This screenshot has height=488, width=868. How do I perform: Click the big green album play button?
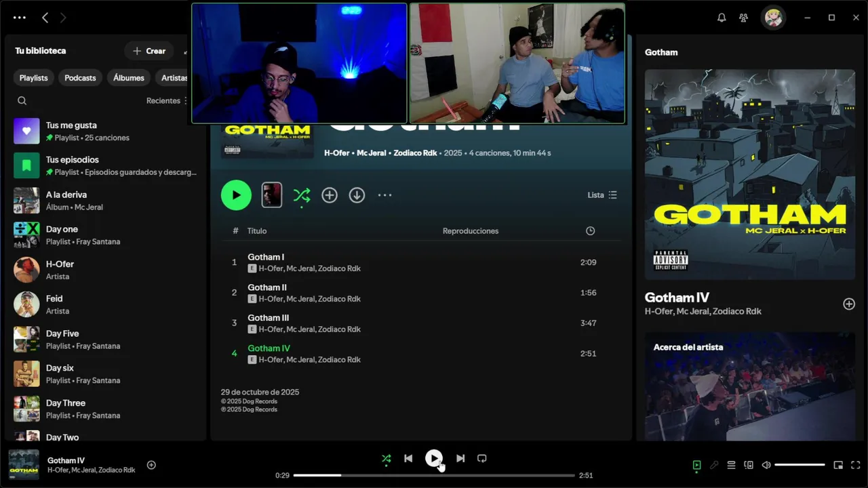tap(236, 195)
